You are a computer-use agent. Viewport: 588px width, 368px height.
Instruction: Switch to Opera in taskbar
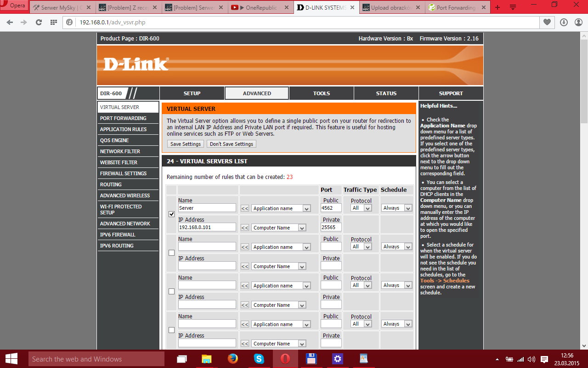285,359
